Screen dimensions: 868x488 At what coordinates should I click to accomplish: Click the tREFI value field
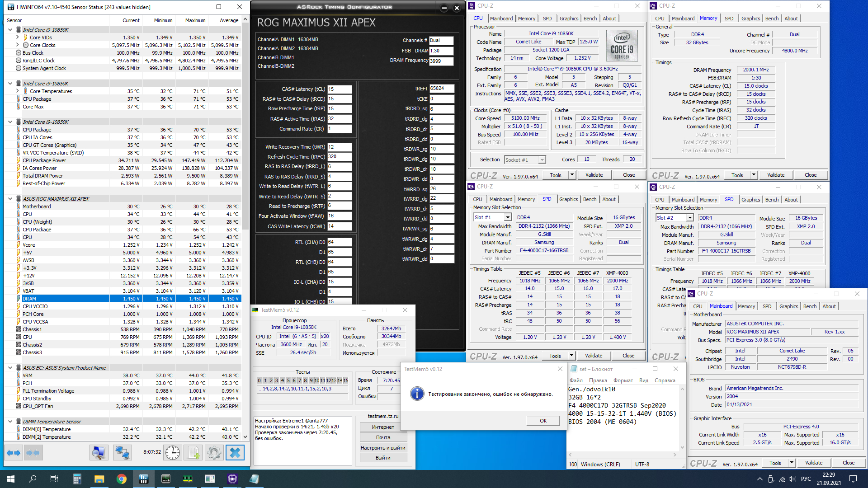(x=441, y=89)
